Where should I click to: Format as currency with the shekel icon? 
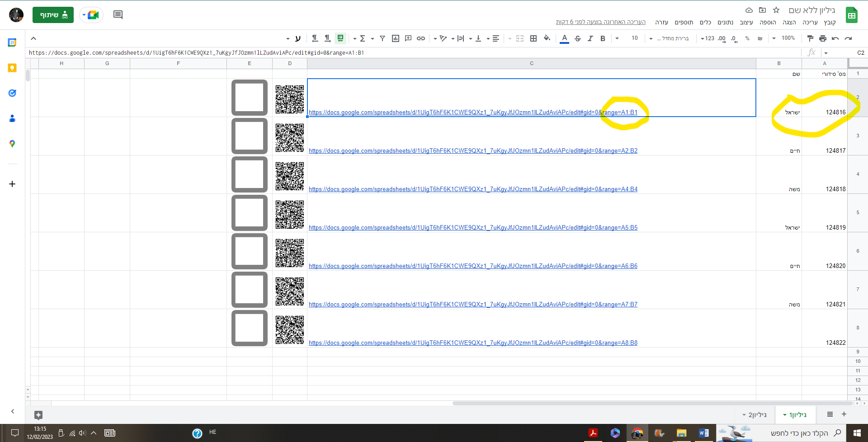760,38
